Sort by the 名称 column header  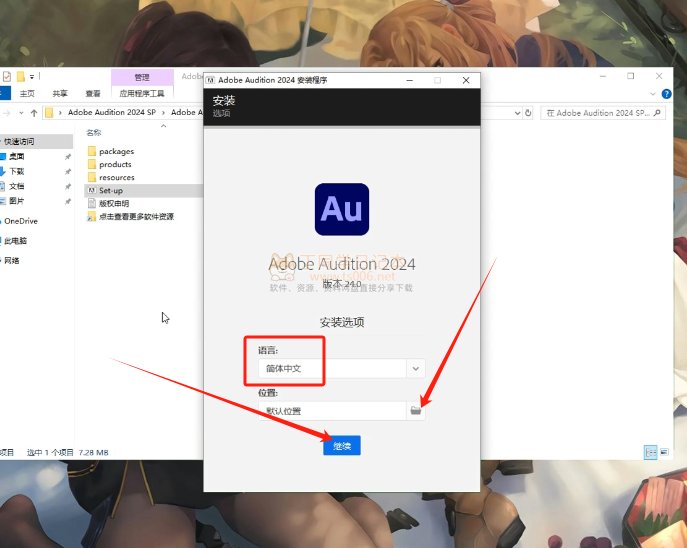point(94,132)
